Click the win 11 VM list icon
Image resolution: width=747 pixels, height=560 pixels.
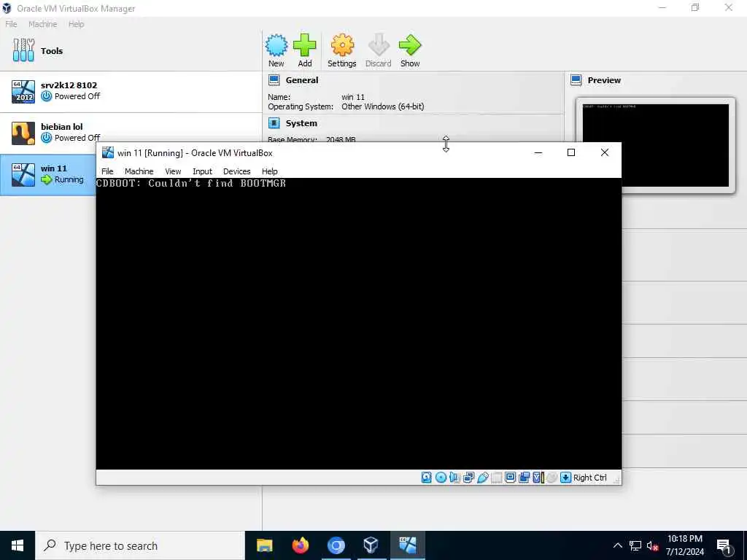pyautogui.click(x=23, y=175)
